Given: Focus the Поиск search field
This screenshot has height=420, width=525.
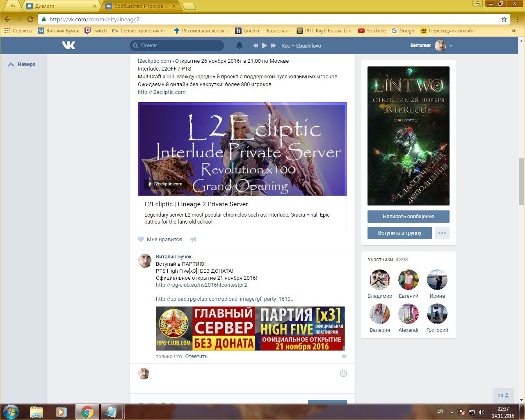Looking at the screenshot, I should tap(177, 46).
